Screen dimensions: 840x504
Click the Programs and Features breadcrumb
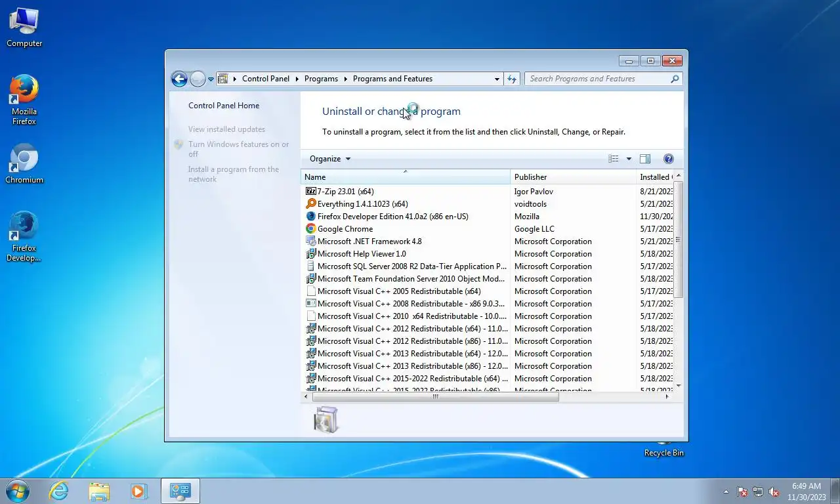point(392,79)
